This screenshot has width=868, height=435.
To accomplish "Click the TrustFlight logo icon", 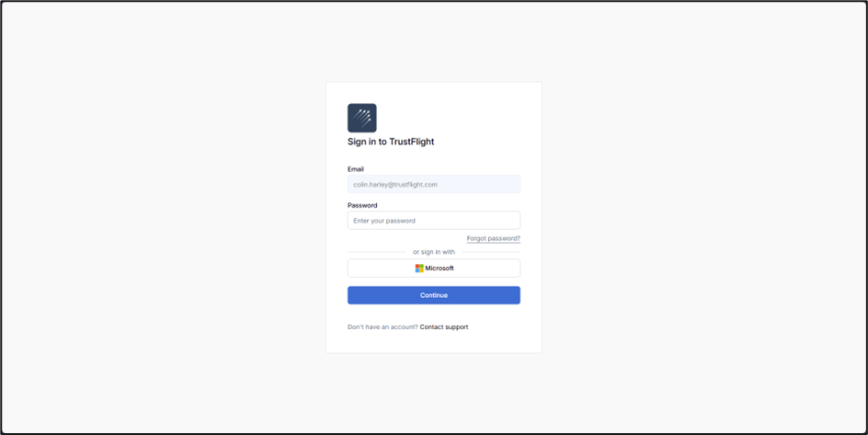I will click(x=362, y=118).
